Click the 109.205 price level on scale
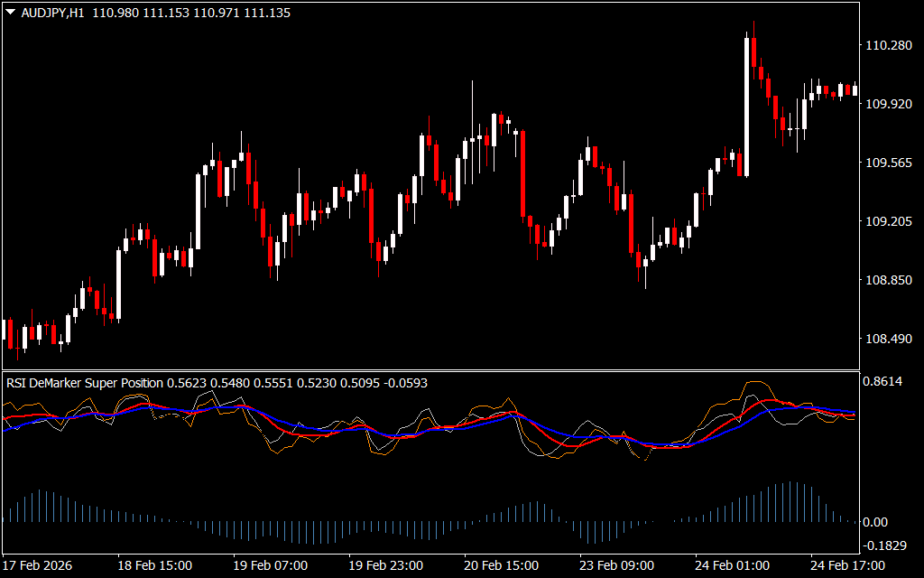 [888, 221]
